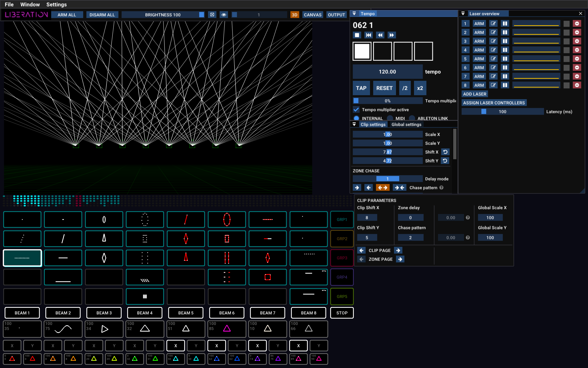Go to next clip page arrow
This screenshot has width=588, height=368.
click(x=398, y=250)
